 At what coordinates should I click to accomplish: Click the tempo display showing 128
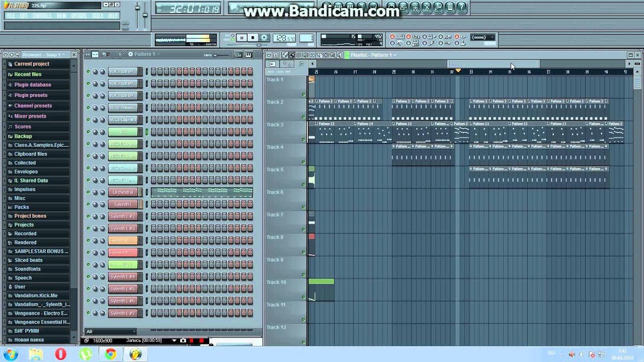(284, 38)
